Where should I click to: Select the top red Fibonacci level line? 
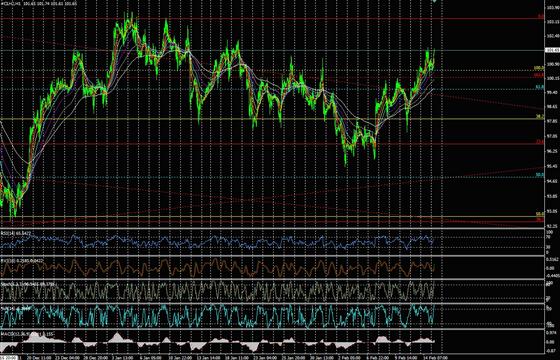pyautogui.click(x=271, y=19)
